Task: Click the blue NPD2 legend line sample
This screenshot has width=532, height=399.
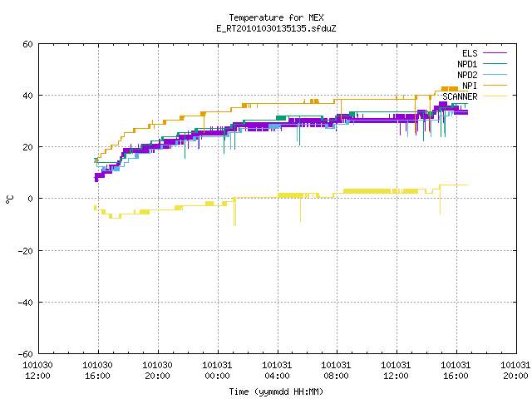Action: pos(495,74)
